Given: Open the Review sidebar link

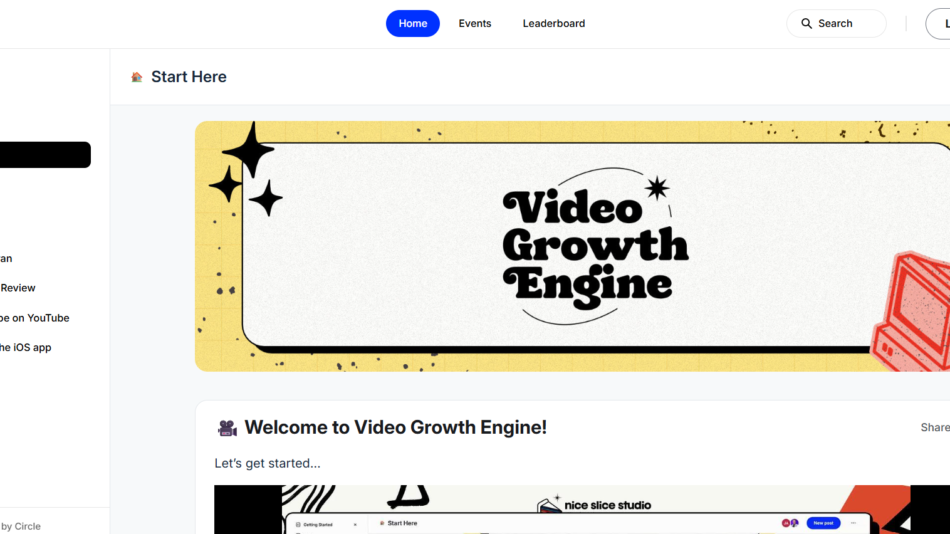Looking at the screenshot, I should coord(18,288).
